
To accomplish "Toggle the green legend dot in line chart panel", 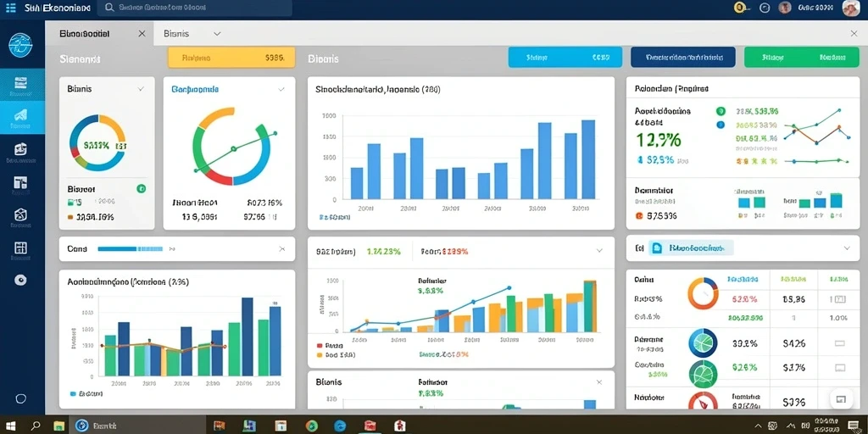I will [721, 111].
